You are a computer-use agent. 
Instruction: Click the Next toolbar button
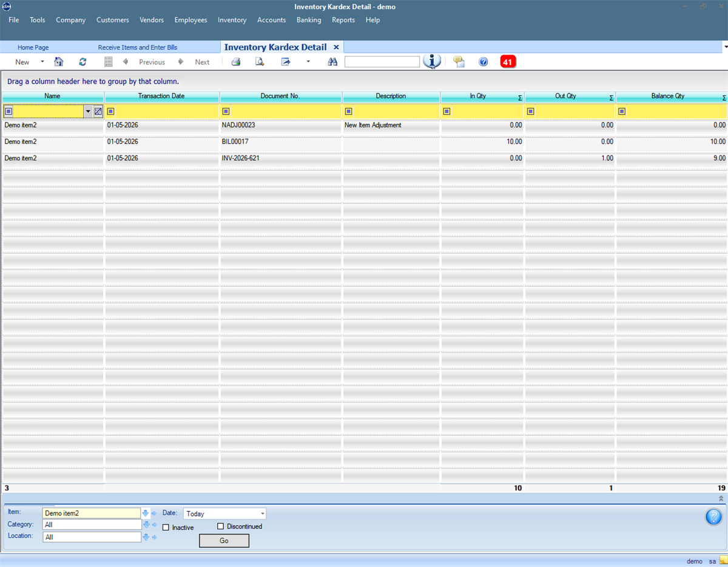[x=202, y=62]
